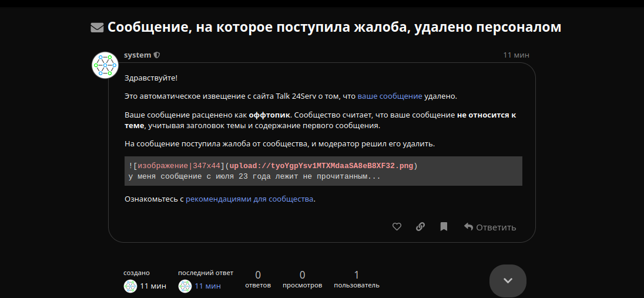644x298 pixels.
Task: Click the post timestamp 11 мин at top right
Action: pyautogui.click(x=516, y=55)
